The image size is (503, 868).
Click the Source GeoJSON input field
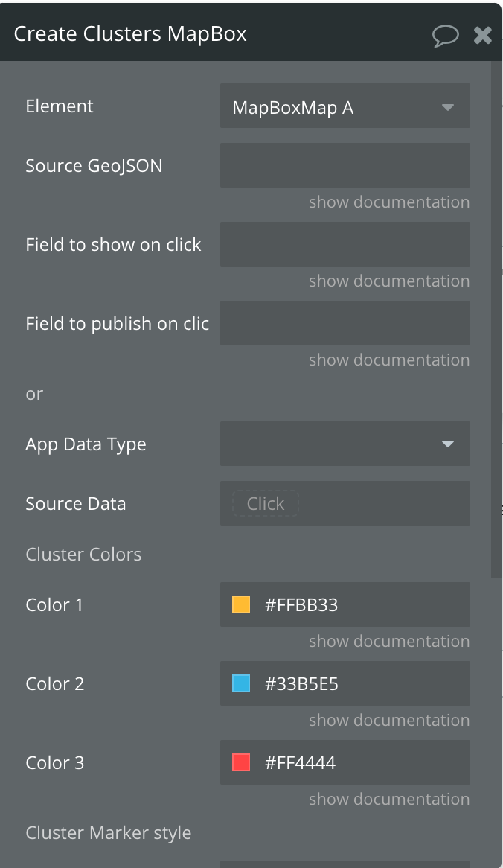coord(345,165)
